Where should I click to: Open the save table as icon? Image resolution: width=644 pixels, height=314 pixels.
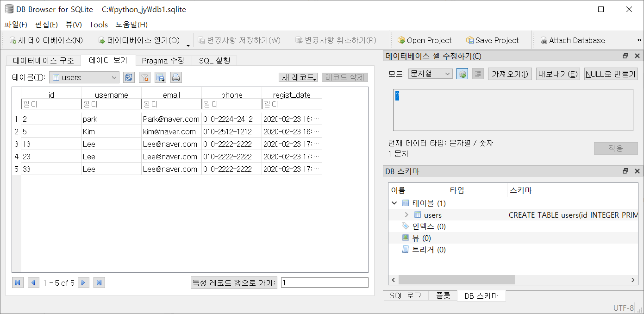[x=160, y=77]
